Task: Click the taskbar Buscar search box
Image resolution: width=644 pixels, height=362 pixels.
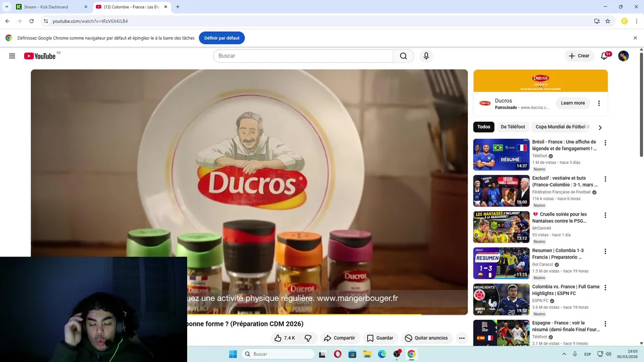Action: 278,354
